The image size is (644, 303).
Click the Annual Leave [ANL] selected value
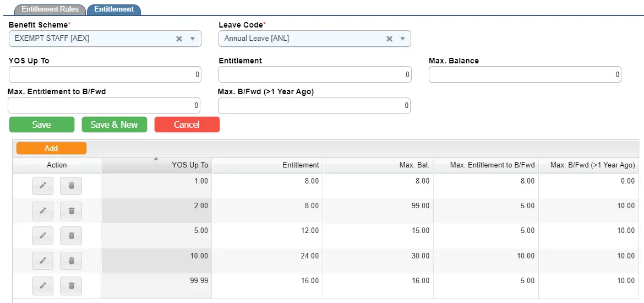click(256, 39)
